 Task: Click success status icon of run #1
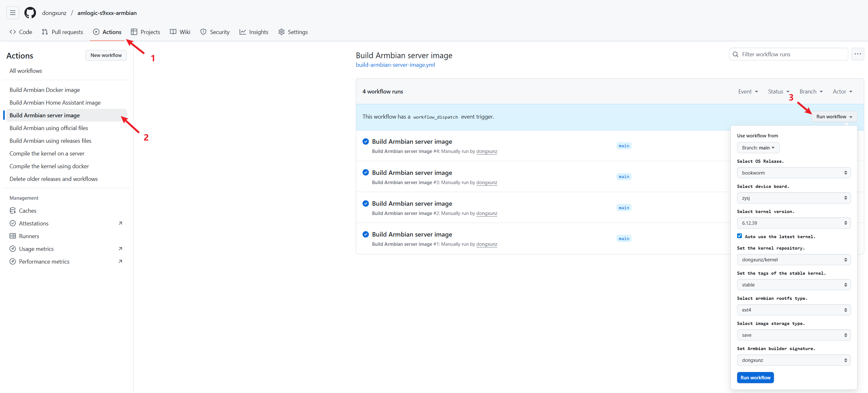pos(366,234)
